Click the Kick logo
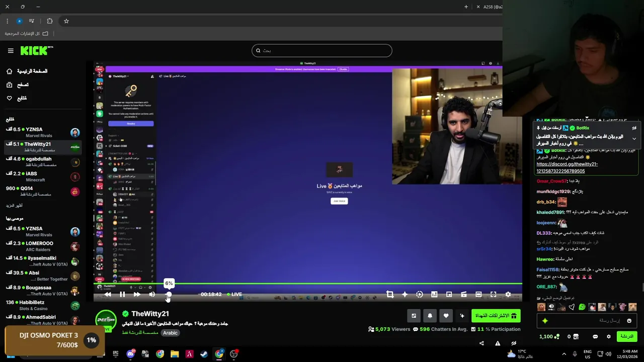The width and height of the screenshot is (644, 362). [x=36, y=50]
